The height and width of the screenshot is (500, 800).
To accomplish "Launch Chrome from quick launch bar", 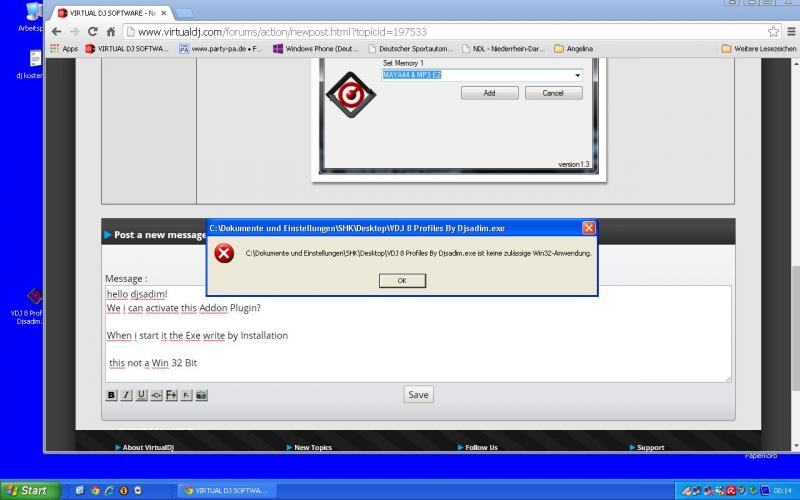I will pos(95,491).
